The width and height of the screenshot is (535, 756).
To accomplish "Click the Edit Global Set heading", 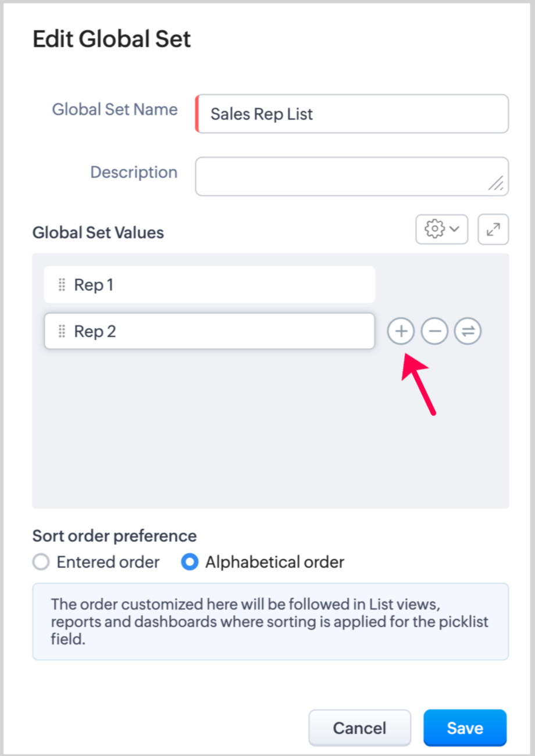I will (112, 40).
